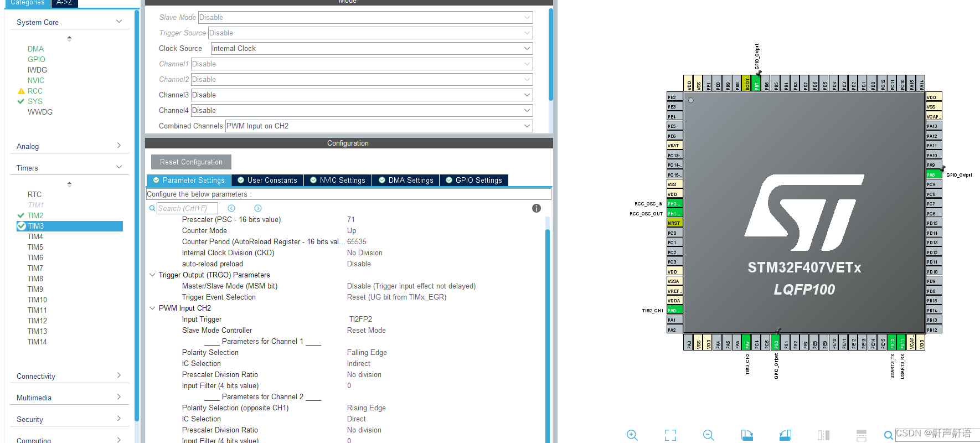The width and height of the screenshot is (980, 443).
Task: Switch to the A->Z peripheral list tab
Action: (x=64, y=3)
